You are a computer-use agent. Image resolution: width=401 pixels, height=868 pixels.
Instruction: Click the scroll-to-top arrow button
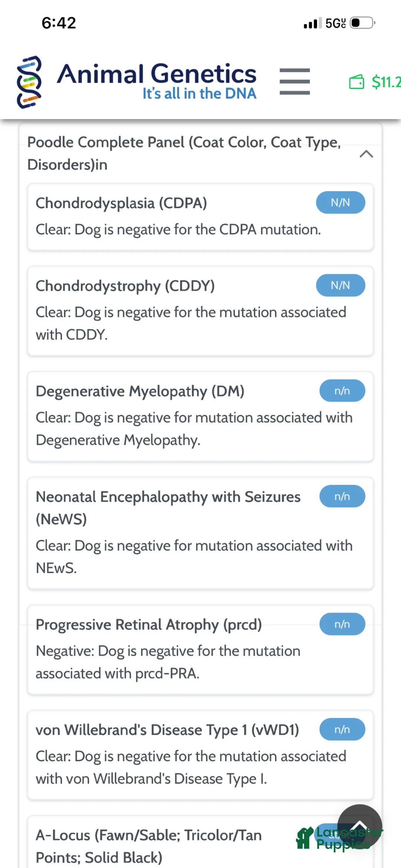click(x=359, y=826)
